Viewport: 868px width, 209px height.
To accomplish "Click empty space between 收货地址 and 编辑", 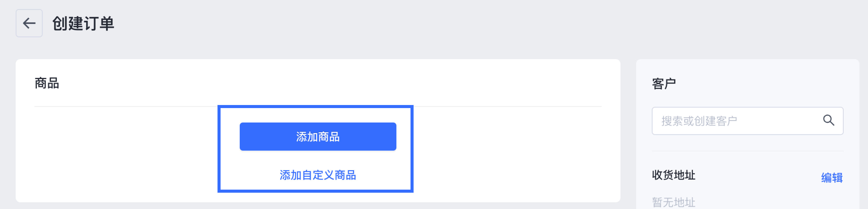I will coord(758,176).
